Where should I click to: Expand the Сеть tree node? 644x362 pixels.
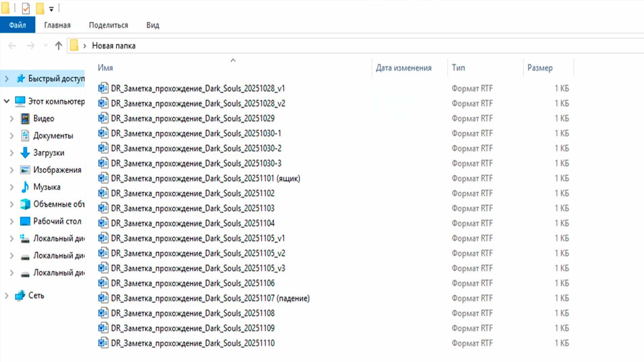pyautogui.click(x=7, y=295)
